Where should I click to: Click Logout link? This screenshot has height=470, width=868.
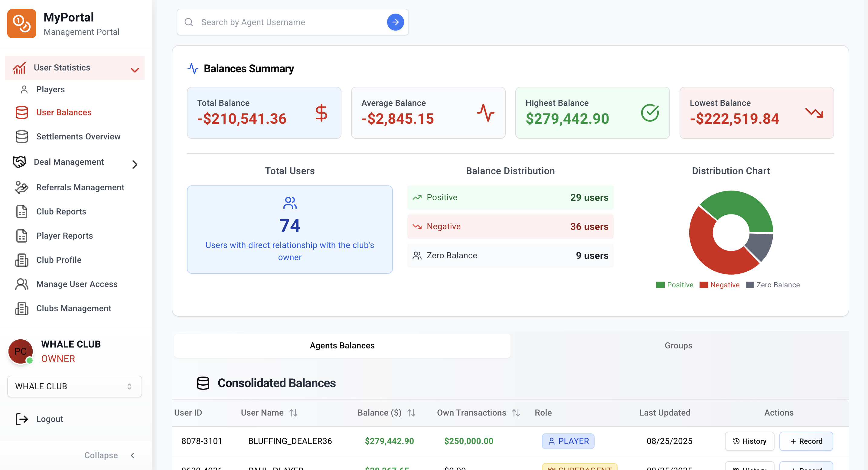tap(50, 419)
